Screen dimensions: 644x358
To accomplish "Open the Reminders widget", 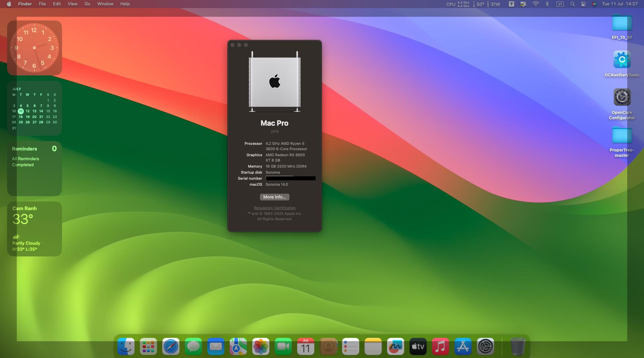I will coord(34,168).
